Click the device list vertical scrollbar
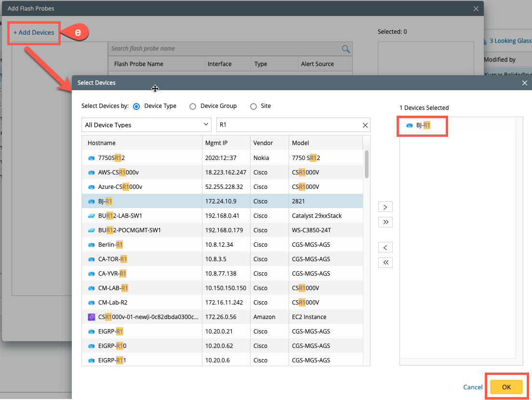Image resolution: width=532 pixels, height=400 pixels. (367, 164)
